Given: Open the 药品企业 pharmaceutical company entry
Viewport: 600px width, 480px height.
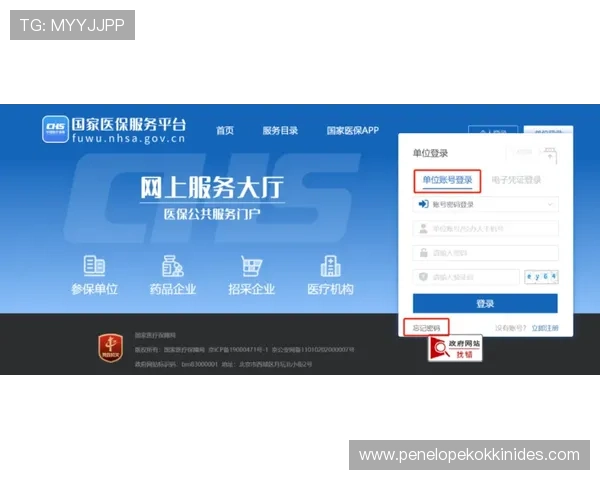Looking at the screenshot, I should pos(173,275).
